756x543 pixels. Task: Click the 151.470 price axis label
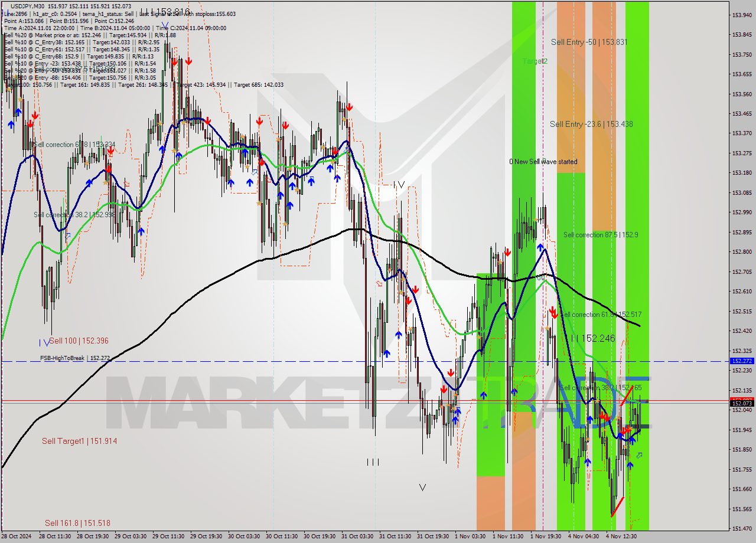(742, 528)
